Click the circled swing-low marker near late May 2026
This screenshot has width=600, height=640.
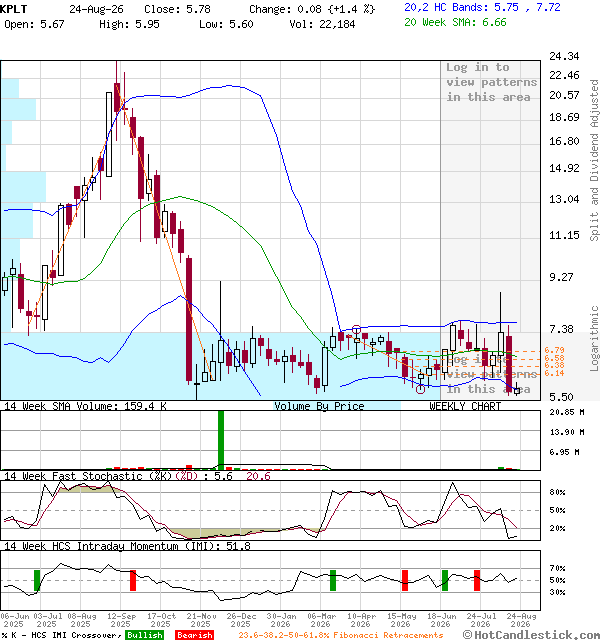[x=420, y=389]
